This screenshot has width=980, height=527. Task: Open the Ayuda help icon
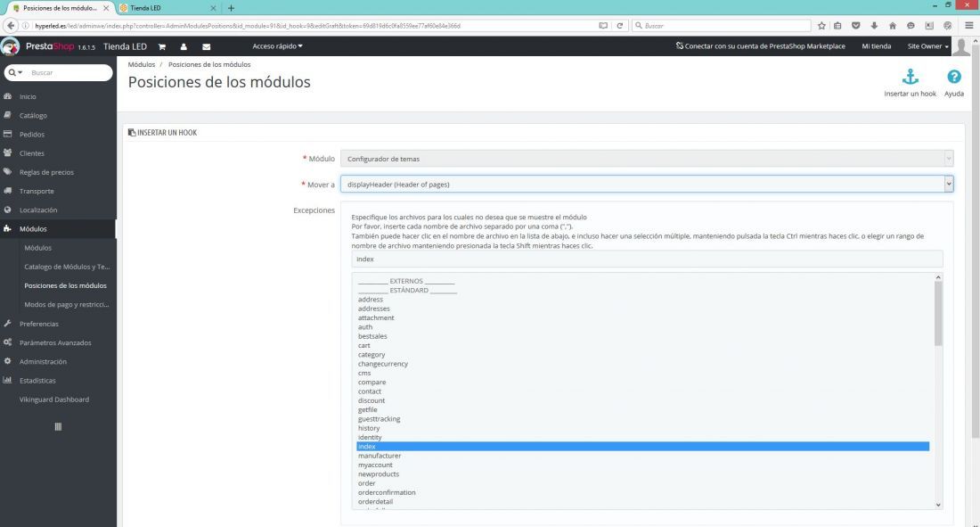click(x=954, y=77)
